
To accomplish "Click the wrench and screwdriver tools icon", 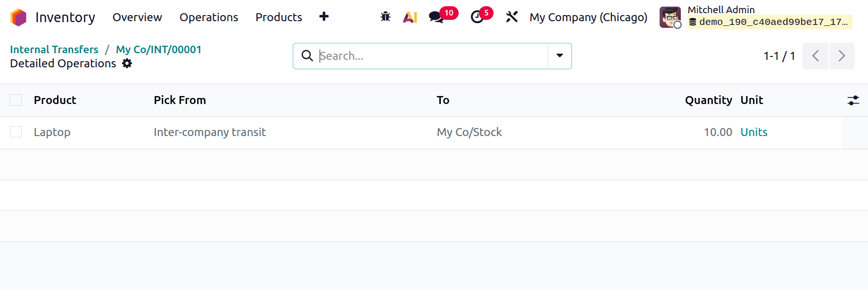I will point(512,17).
